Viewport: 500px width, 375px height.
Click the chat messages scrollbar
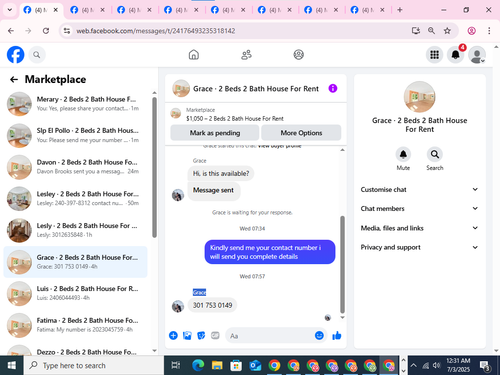pos(342,264)
